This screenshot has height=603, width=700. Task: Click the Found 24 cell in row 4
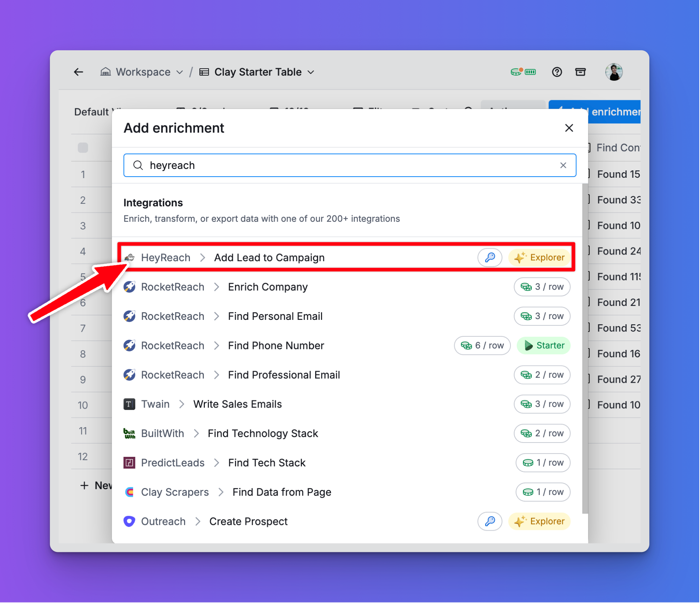tap(618, 251)
